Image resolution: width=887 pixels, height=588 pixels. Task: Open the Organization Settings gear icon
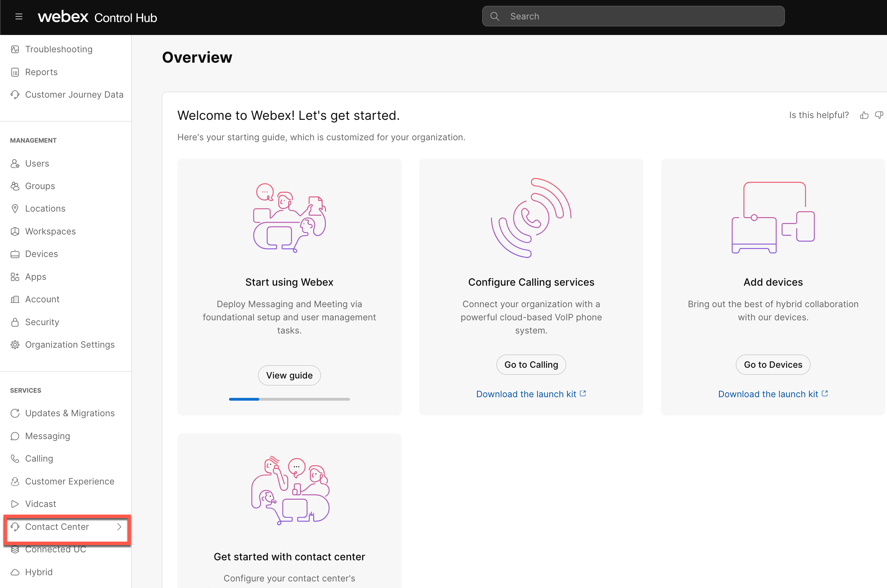tap(15, 344)
